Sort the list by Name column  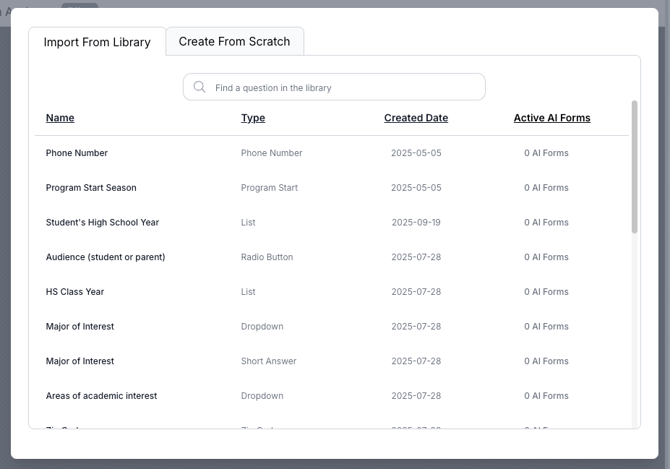[x=60, y=118]
